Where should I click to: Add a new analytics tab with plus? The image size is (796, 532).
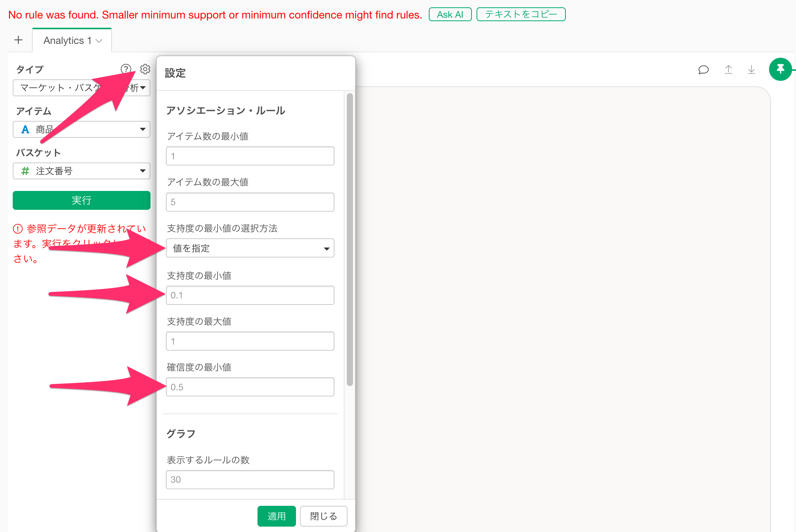pos(18,40)
